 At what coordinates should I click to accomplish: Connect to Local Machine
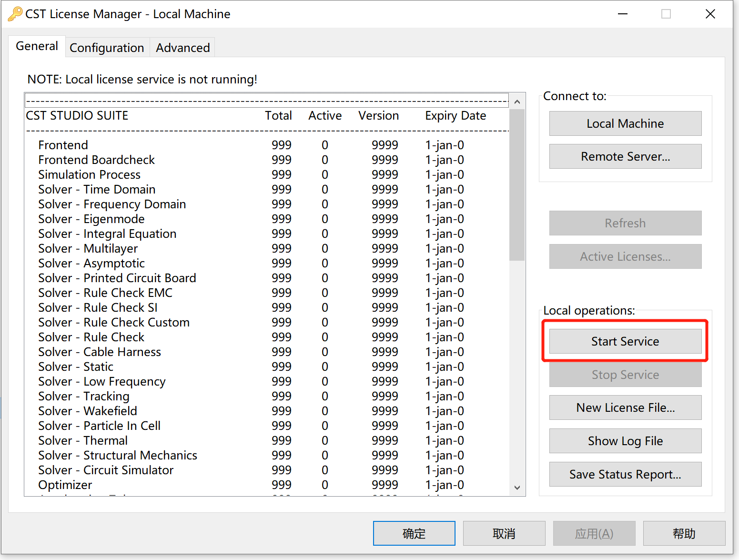[x=625, y=123]
